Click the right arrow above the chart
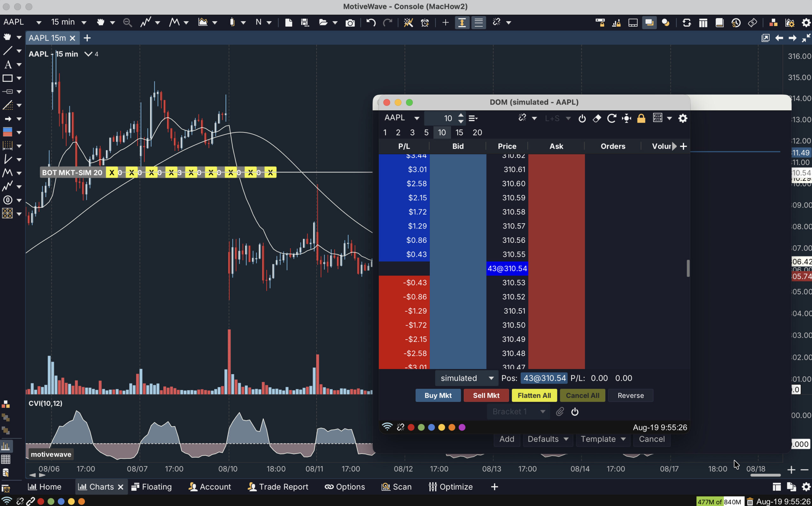812x506 pixels. [792, 38]
